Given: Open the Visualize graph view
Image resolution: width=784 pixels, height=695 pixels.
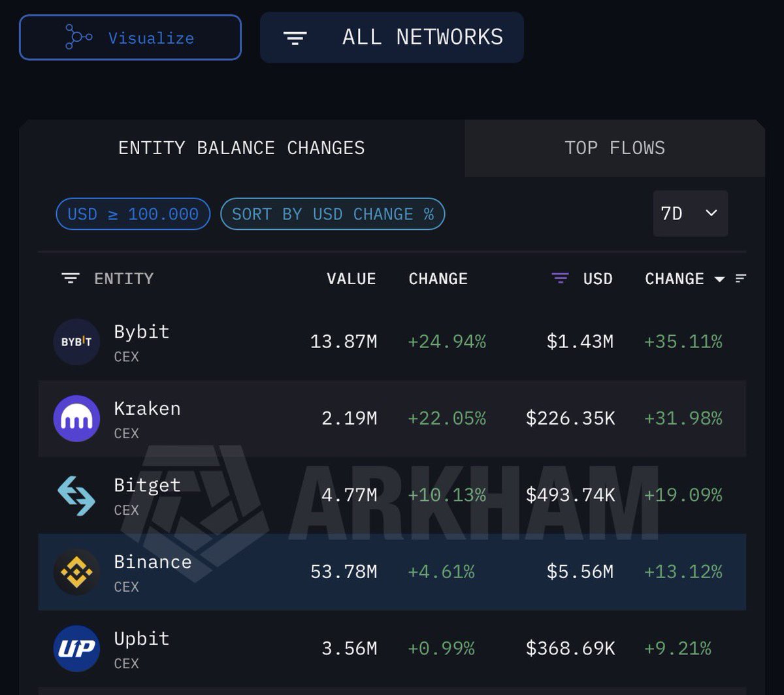Looking at the screenshot, I should tap(130, 38).
